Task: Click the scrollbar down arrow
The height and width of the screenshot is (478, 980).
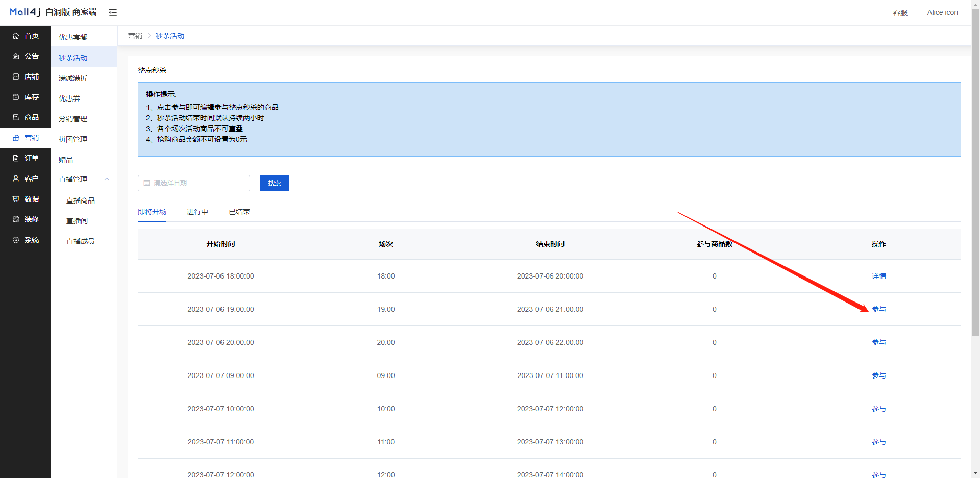Action: coord(975,473)
